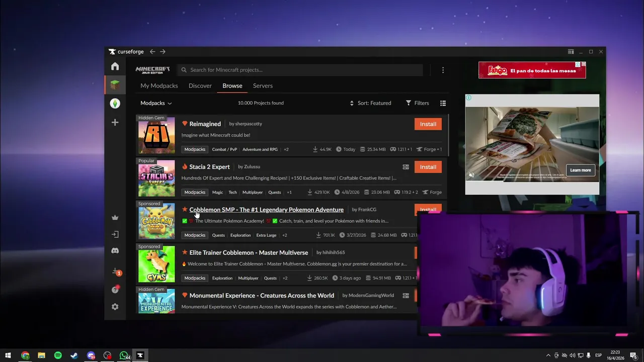Screen dimensions: 644x362
Task: Open the Cobblemon SMP thumbnail image
Action: pos(156,221)
